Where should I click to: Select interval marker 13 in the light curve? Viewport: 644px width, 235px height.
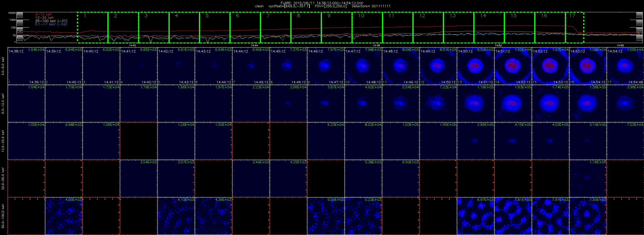point(453,16)
